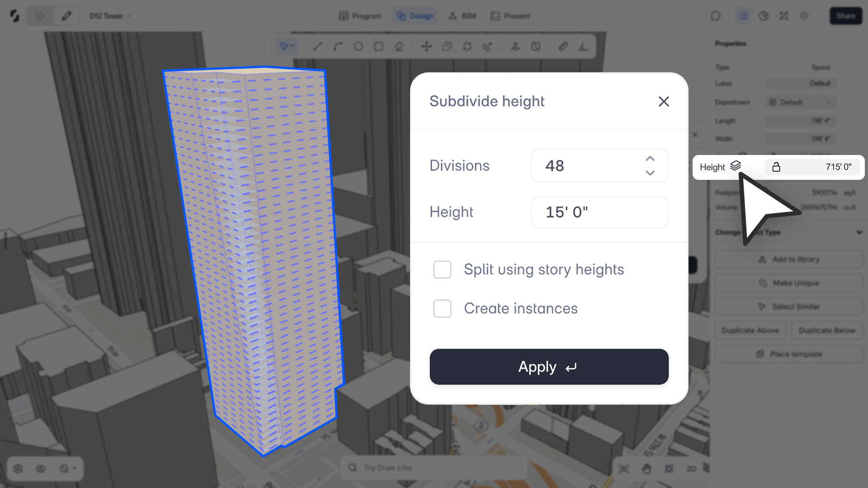Select the Line draw tool

pos(317,46)
